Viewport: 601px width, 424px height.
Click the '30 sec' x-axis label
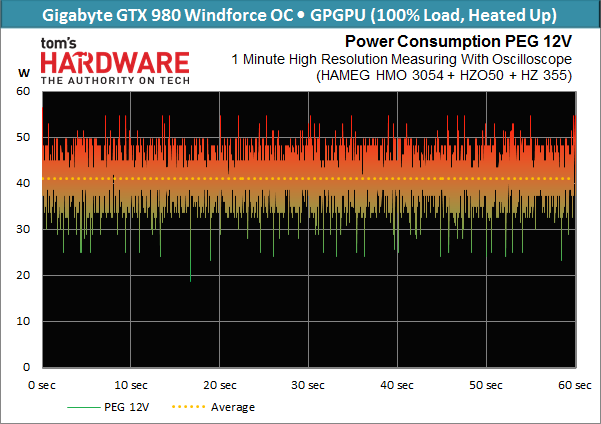[308, 385]
